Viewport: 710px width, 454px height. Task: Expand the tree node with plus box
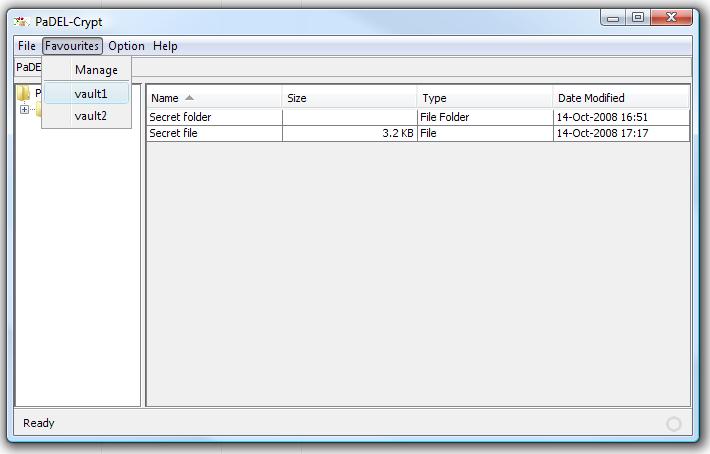(25, 110)
